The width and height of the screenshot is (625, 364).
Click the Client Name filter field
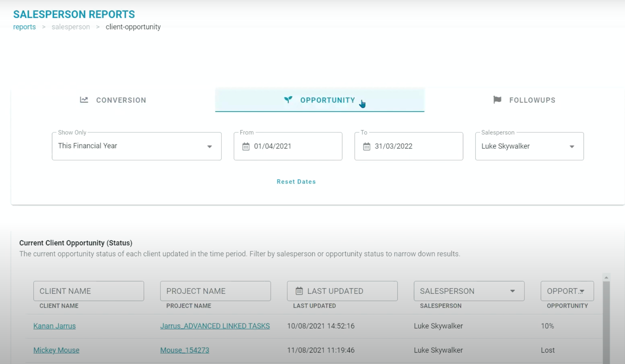(89, 291)
